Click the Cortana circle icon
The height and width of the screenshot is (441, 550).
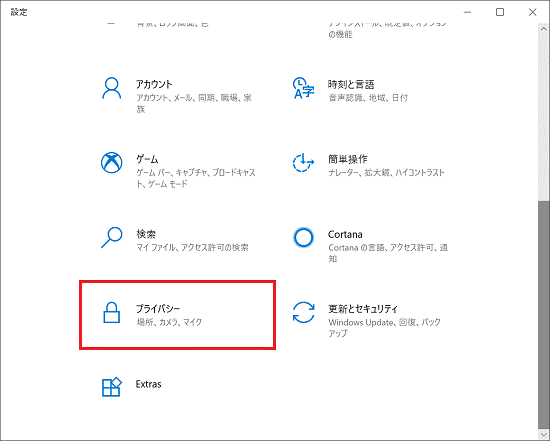tap(303, 238)
